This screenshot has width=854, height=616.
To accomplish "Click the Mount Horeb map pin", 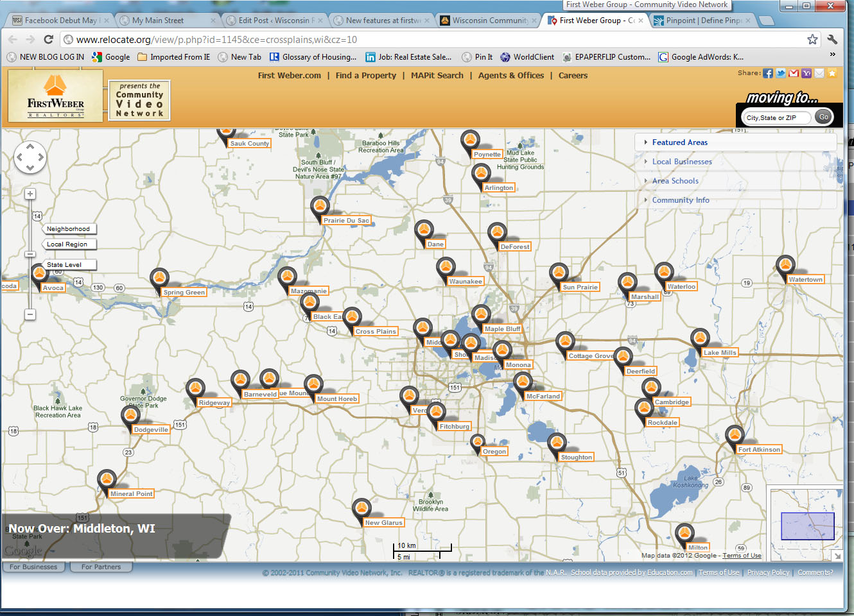I will [313, 387].
